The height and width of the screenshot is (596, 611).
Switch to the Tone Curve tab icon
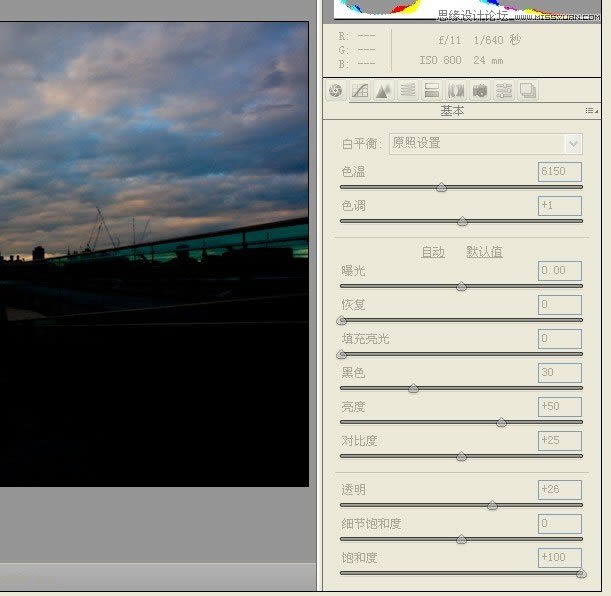coord(360,91)
